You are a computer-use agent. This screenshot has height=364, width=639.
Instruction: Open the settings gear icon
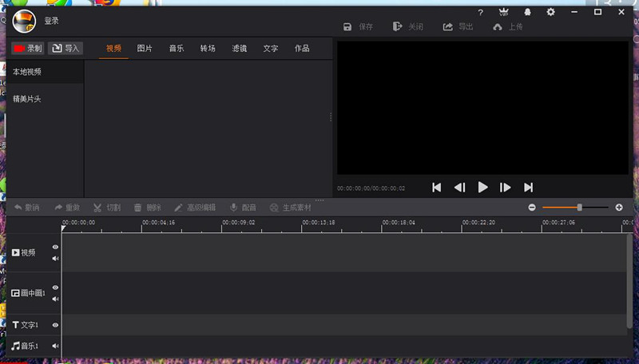[x=550, y=12]
